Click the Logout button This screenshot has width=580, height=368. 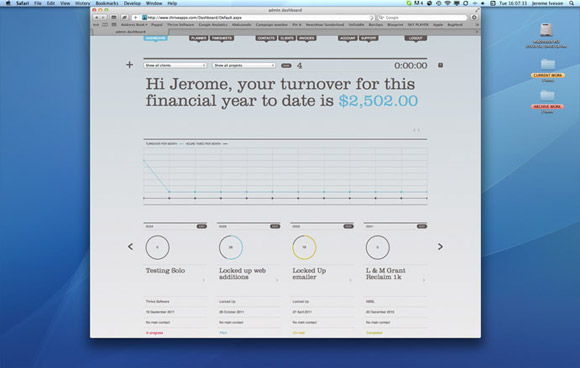pyautogui.click(x=416, y=38)
